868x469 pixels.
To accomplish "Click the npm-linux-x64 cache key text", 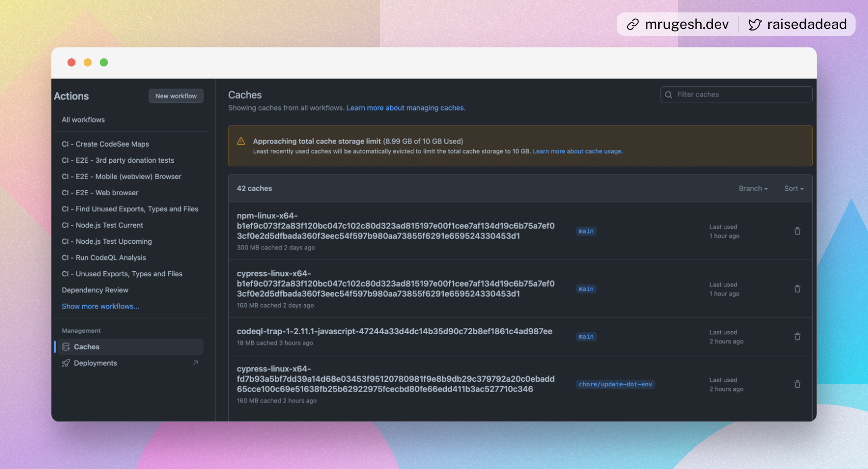I will click(x=396, y=226).
